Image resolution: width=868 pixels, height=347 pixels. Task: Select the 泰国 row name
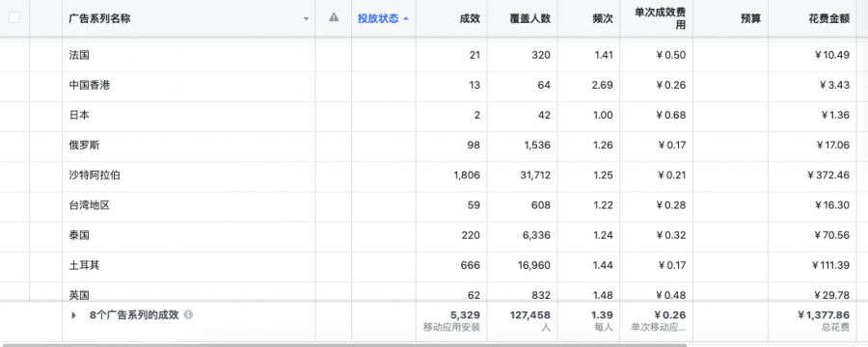[x=79, y=235]
